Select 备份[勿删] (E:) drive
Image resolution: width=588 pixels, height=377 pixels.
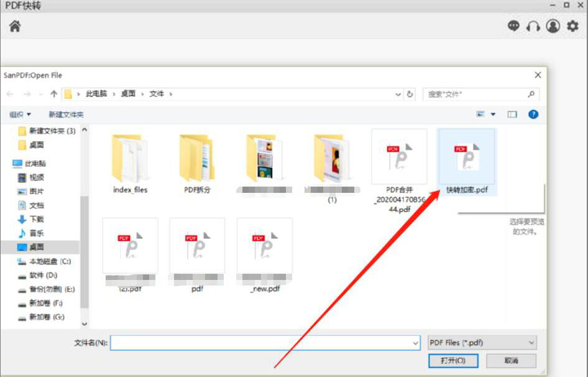coord(47,289)
